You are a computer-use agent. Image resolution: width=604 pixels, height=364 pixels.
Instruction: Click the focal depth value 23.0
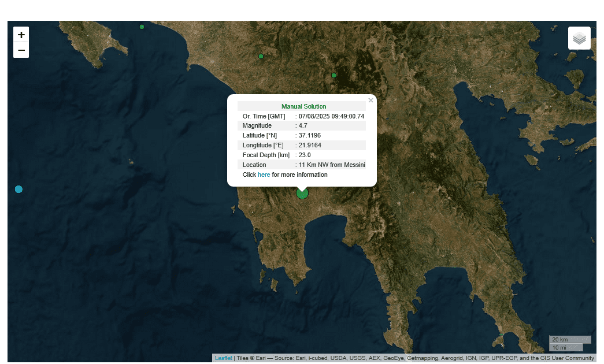(305, 155)
